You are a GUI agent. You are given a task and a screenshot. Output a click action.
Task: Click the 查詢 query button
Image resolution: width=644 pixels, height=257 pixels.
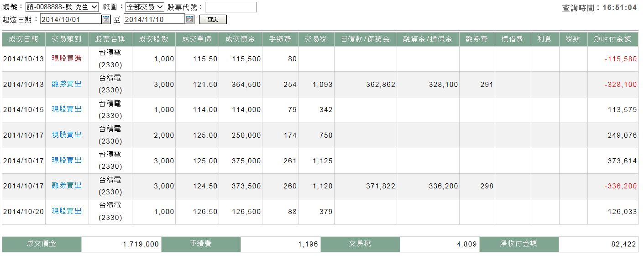(213, 20)
